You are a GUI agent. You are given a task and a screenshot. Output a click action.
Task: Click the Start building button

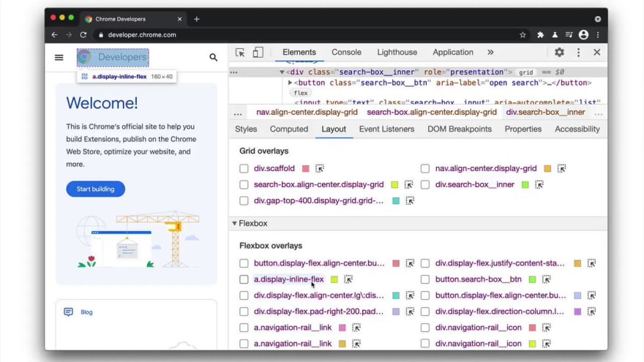click(95, 189)
